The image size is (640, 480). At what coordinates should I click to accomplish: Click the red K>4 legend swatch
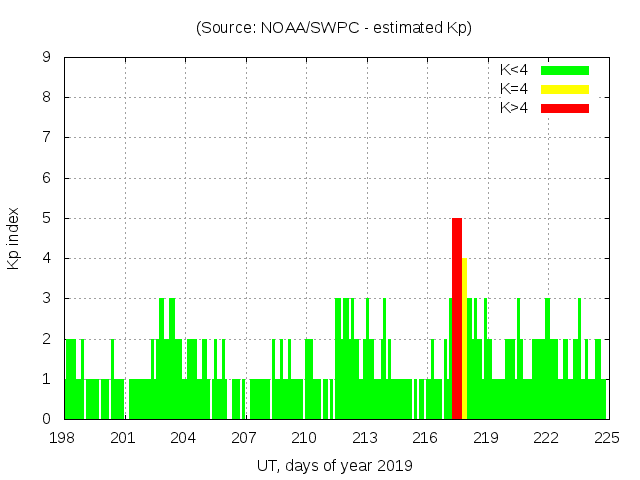[x=565, y=108]
